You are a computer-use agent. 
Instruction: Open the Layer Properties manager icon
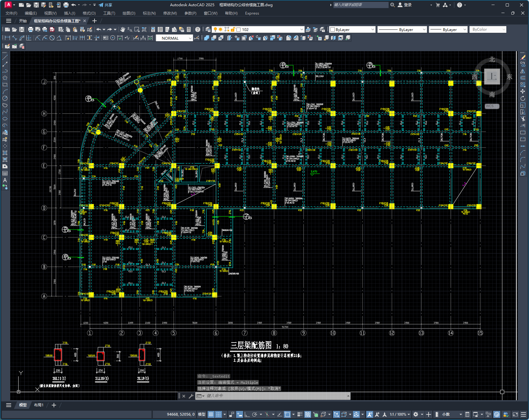pyautogui.click(x=208, y=29)
